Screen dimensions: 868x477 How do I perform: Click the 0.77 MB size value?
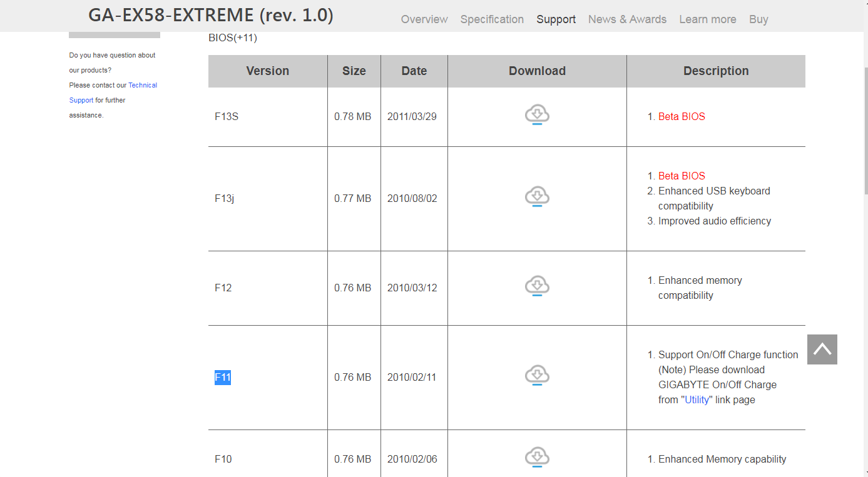[353, 198]
